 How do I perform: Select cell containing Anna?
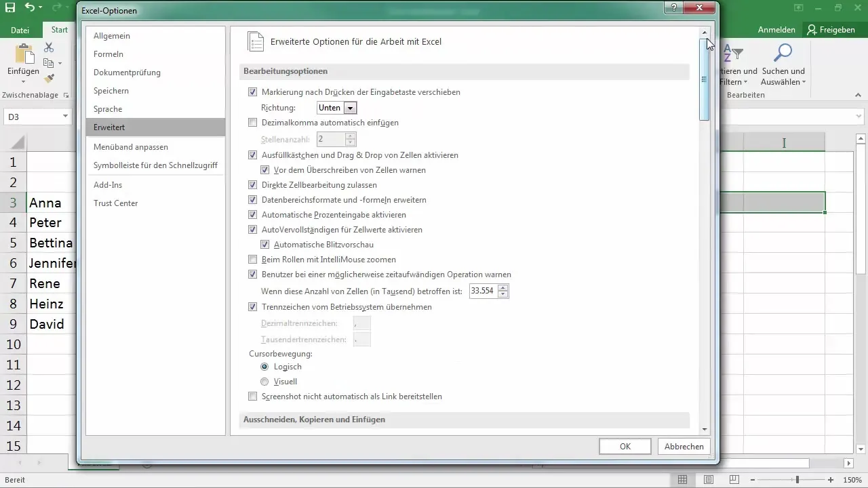(x=52, y=203)
